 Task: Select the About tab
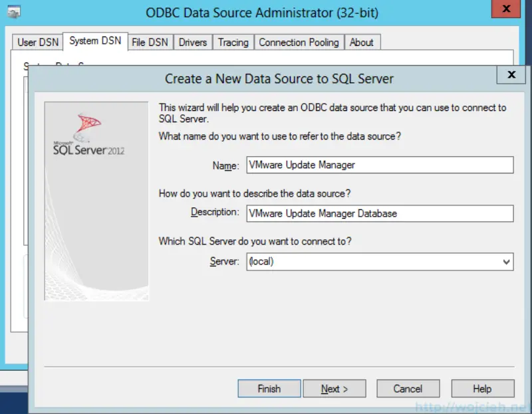point(362,42)
